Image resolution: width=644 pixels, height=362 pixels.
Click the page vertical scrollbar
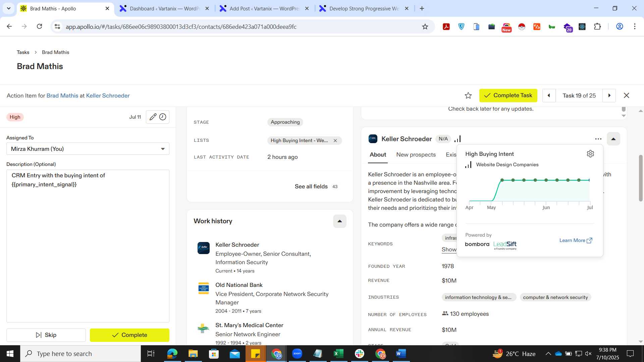(x=641, y=178)
